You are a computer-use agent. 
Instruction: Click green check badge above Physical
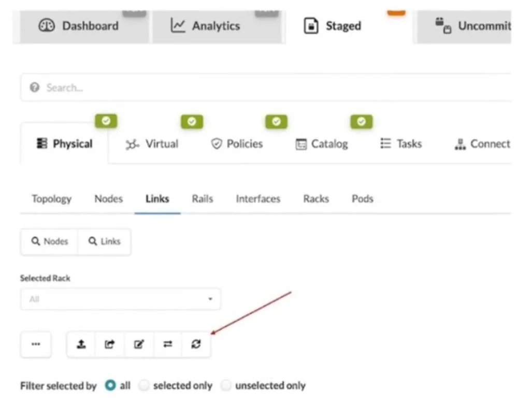pos(106,121)
